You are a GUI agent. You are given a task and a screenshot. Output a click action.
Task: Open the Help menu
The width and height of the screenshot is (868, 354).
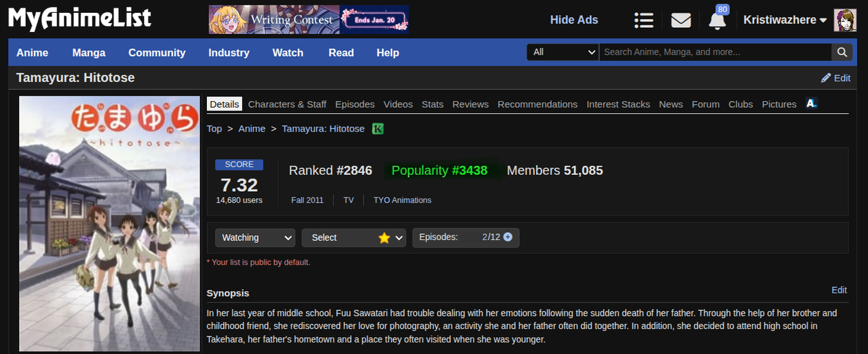point(388,53)
